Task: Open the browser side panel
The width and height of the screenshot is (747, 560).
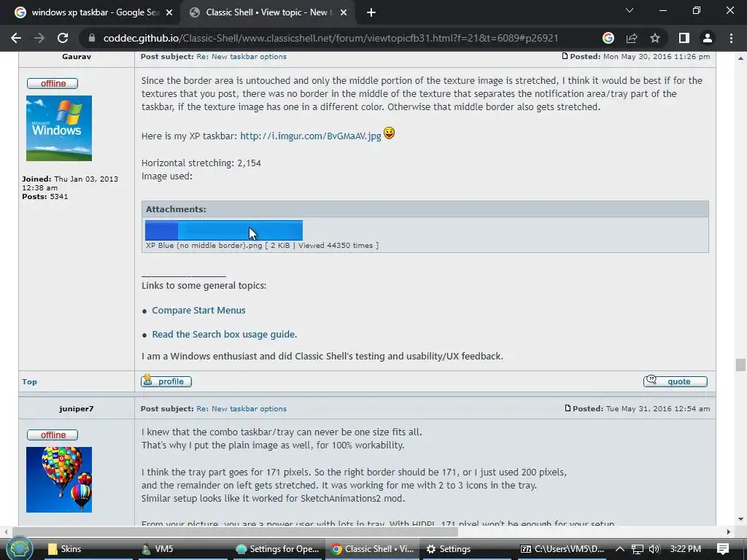Action: pyautogui.click(x=684, y=38)
